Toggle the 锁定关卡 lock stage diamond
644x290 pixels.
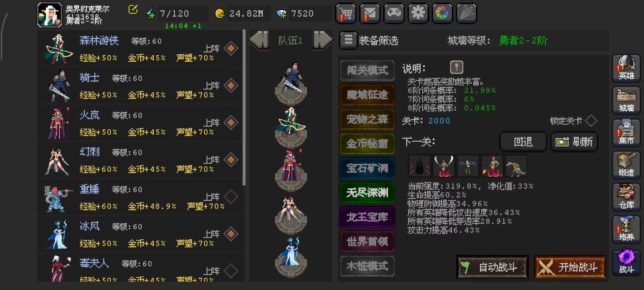pyautogui.click(x=591, y=121)
